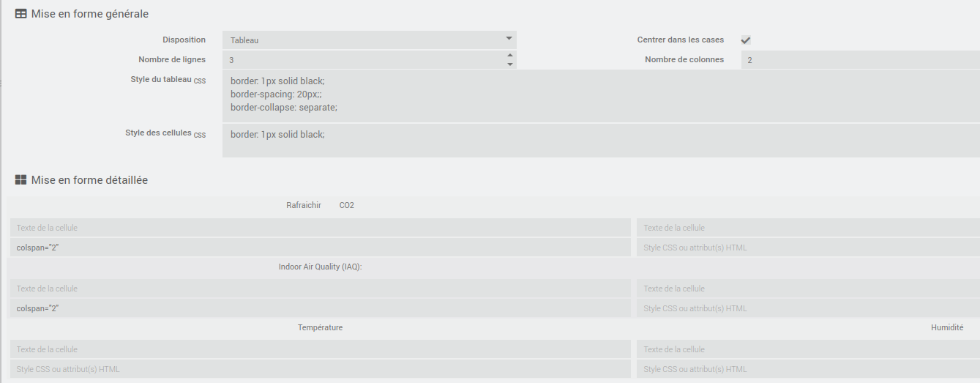The width and height of the screenshot is (980, 383).
Task: Click the CO2 widget label
Action: point(347,206)
